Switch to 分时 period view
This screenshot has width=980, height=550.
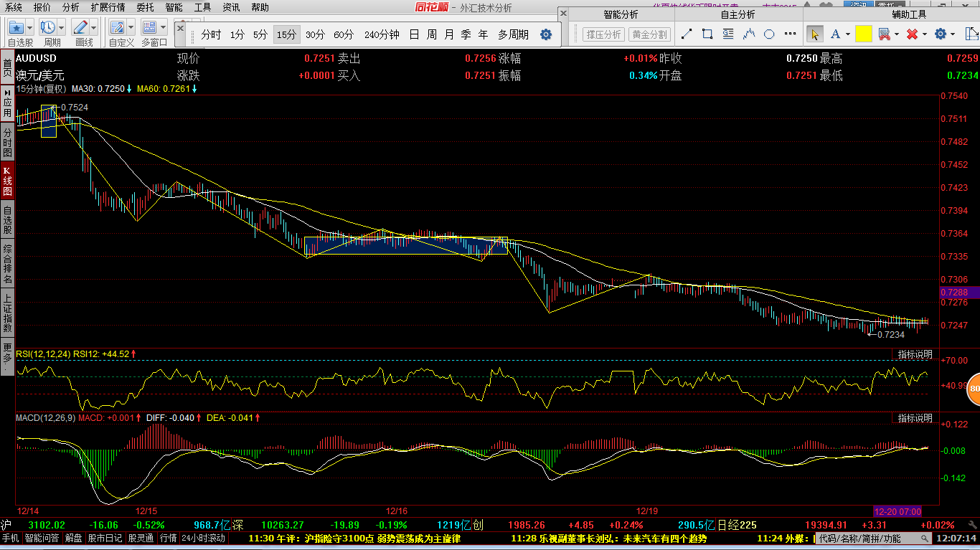pos(211,34)
